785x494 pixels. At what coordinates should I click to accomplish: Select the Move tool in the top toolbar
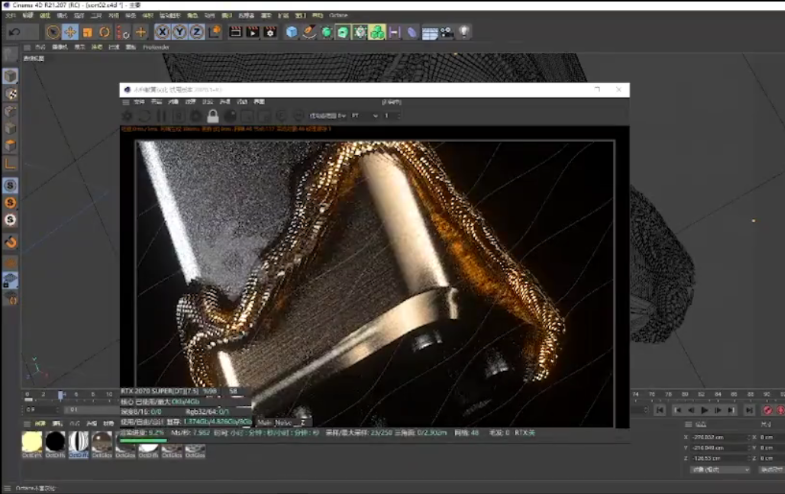(69, 32)
